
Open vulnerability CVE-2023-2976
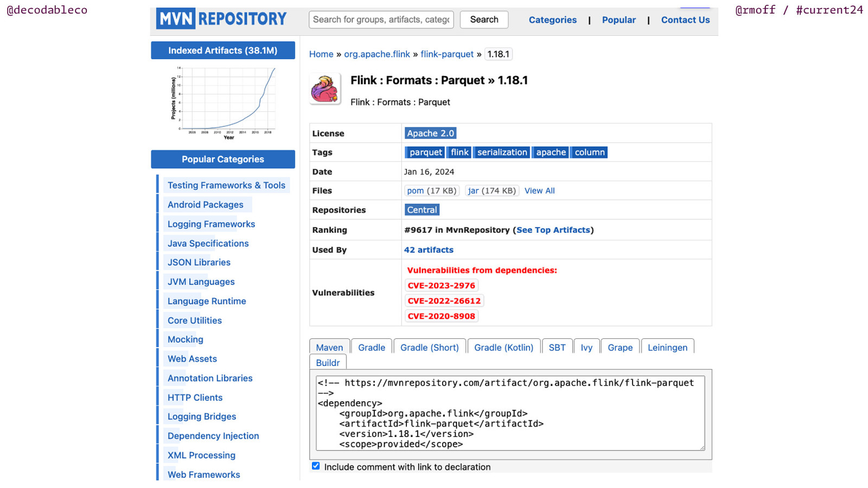pos(441,286)
